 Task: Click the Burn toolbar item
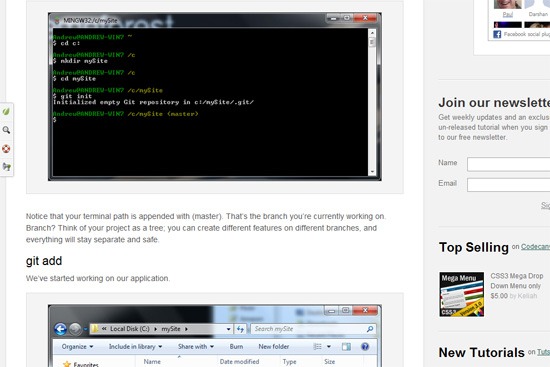[236, 347]
